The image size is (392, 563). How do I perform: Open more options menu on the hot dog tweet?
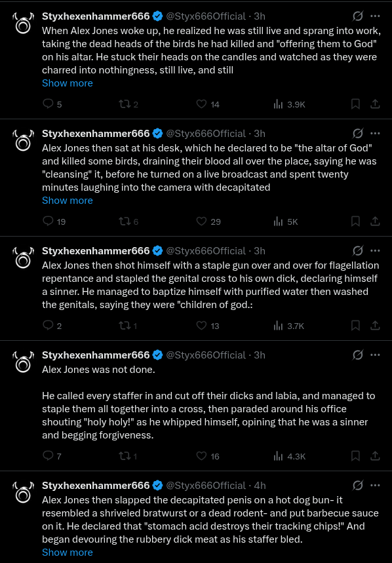(x=375, y=486)
